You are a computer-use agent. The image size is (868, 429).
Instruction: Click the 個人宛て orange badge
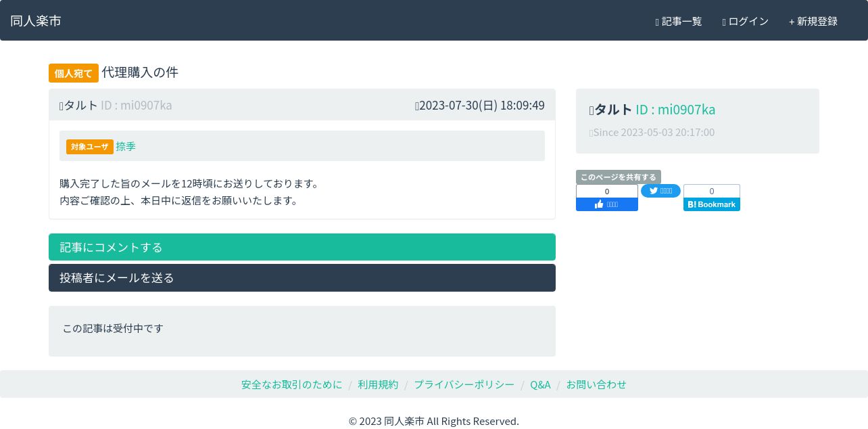click(74, 73)
